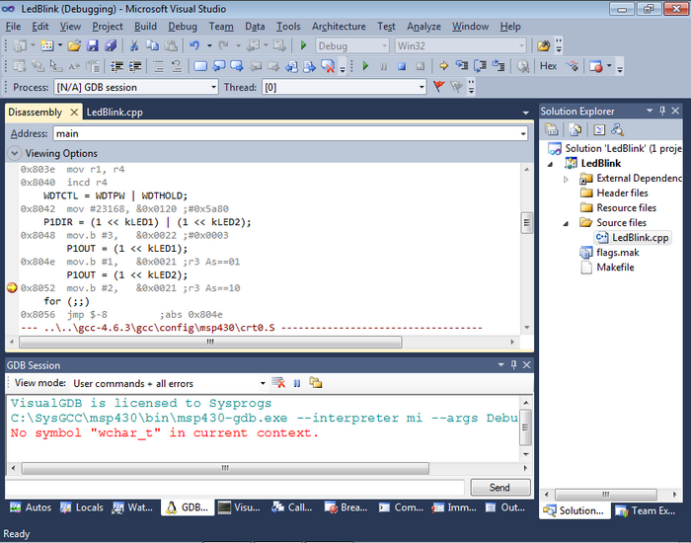Click the GDB command input field
The width and height of the screenshot is (691, 543).
(x=235, y=487)
